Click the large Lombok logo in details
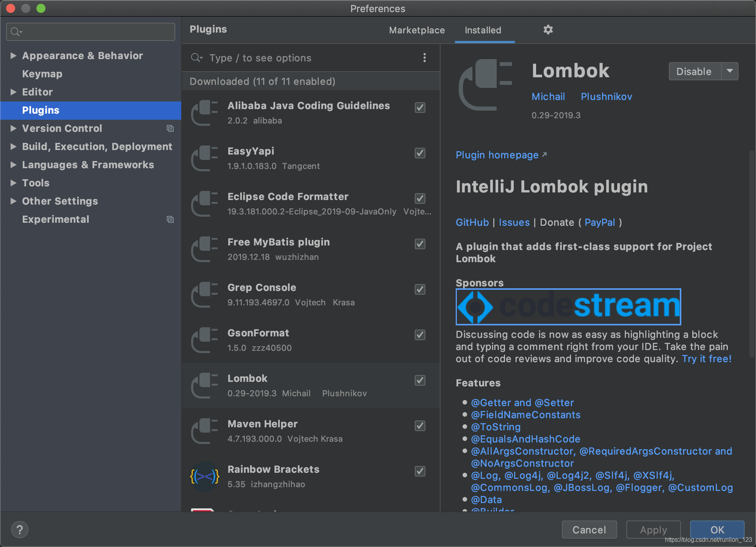This screenshot has width=756, height=547. click(x=486, y=85)
